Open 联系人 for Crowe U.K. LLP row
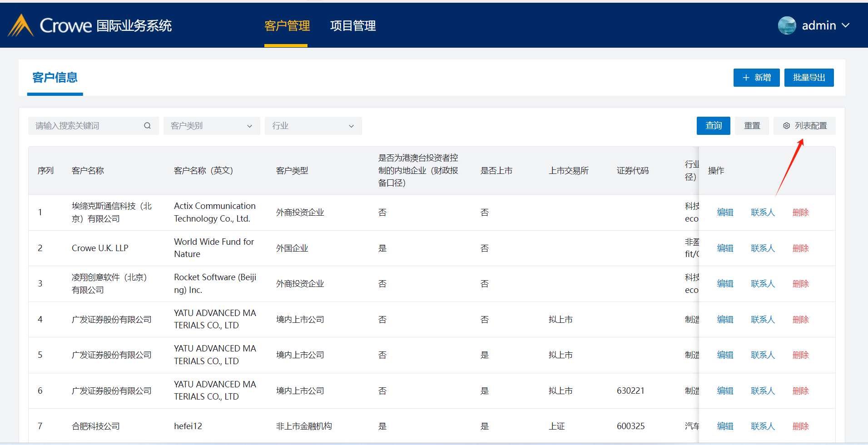The width and height of the screenshot is (868, 445). (x=763, y=248)
